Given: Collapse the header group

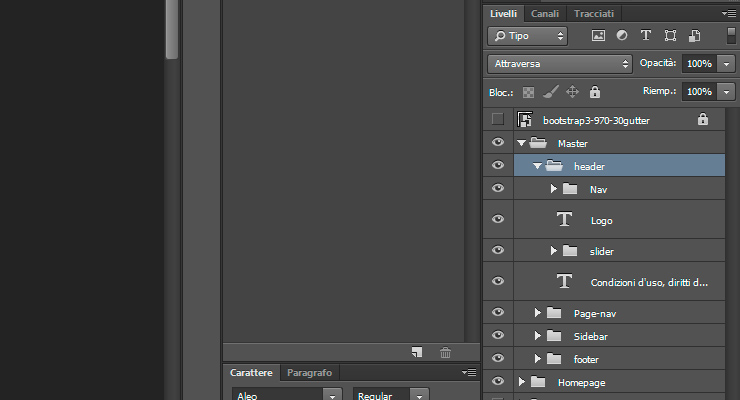Looking at the screenshot, I should [538, 166].
